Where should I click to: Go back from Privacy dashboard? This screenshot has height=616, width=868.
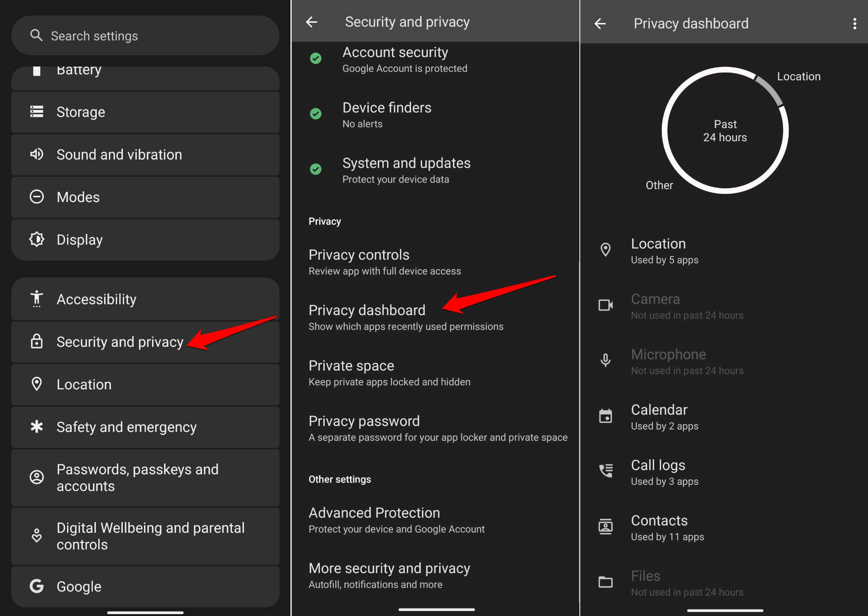[600, 23]
